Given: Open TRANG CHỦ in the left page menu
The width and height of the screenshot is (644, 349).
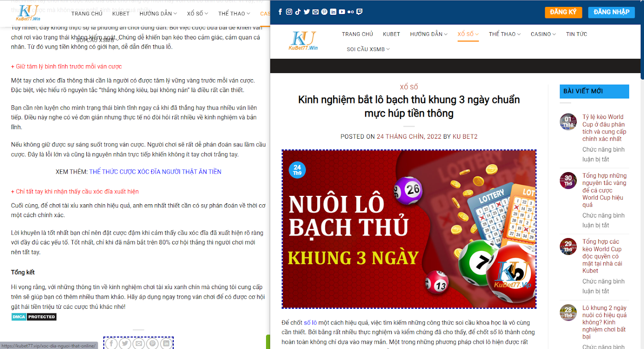Looking at the screenshot, I should click(87, 14).
